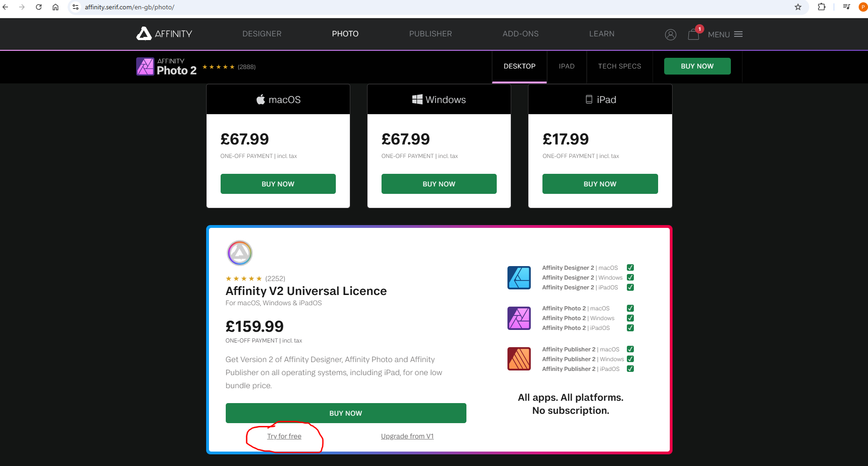The width and height of the screenshot is (868, 466).
Task: Go to browser home page icon
Action: coord(56,7)
